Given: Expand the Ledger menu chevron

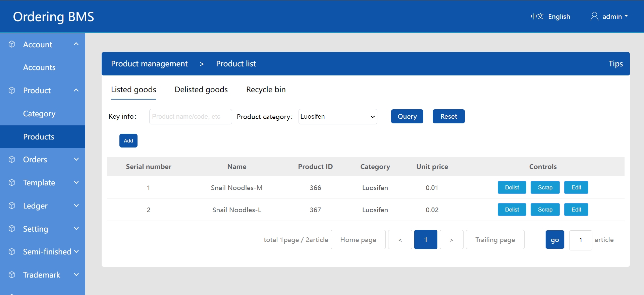Looking at the screenshot, I should click(x=76, y=205).
